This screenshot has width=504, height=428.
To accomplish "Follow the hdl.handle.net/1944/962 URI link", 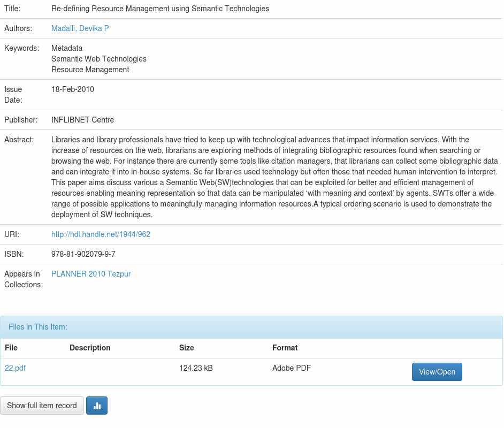I will click(x=101, y=234).
